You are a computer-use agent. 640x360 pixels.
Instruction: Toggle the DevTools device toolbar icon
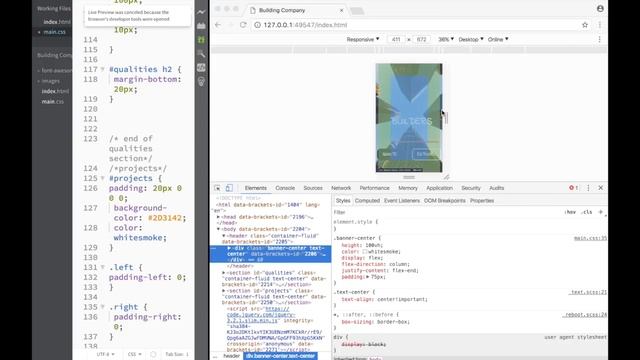tap(229, 188)
